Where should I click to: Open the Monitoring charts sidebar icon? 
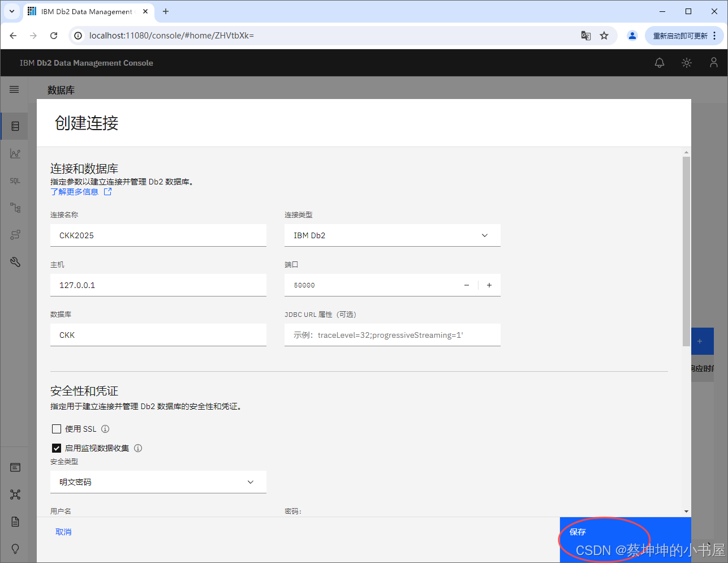click(x=14, y=153)
